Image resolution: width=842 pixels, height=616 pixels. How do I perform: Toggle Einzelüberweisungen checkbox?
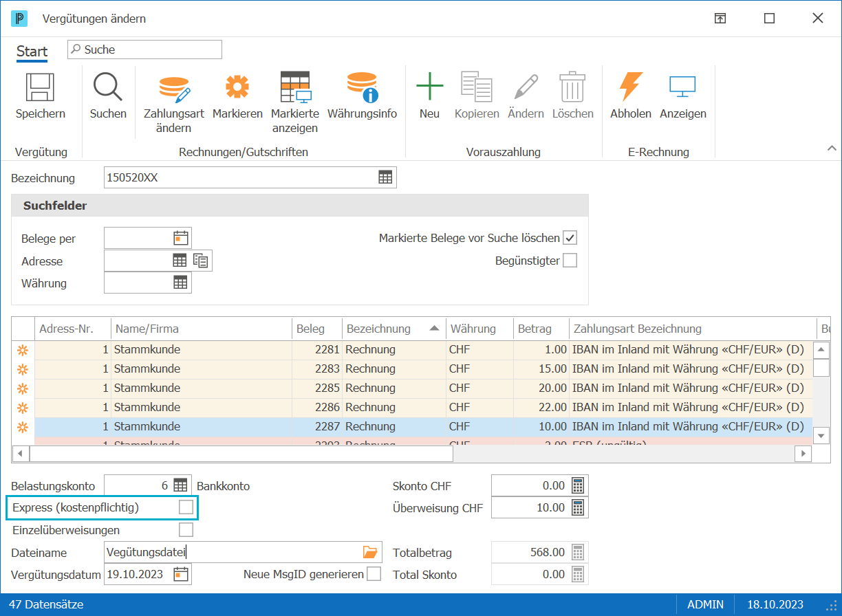point(186,529)
